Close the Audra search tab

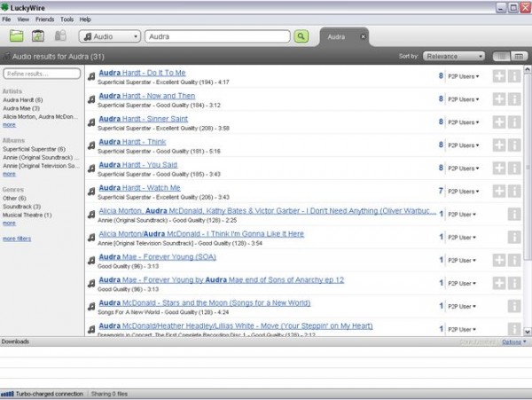pos(363,36)
